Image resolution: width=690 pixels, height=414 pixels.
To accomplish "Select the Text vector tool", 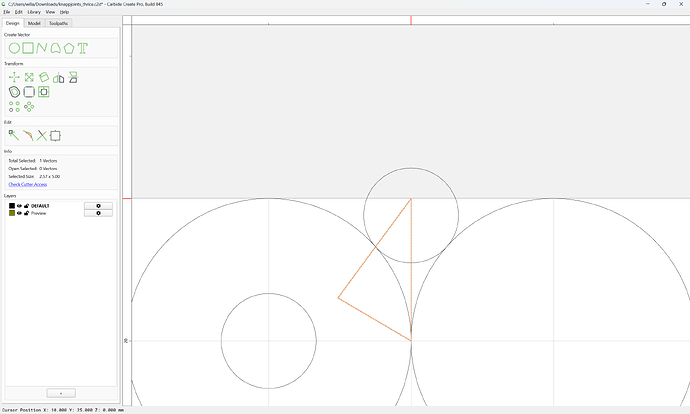I will [x=83, y=48].
